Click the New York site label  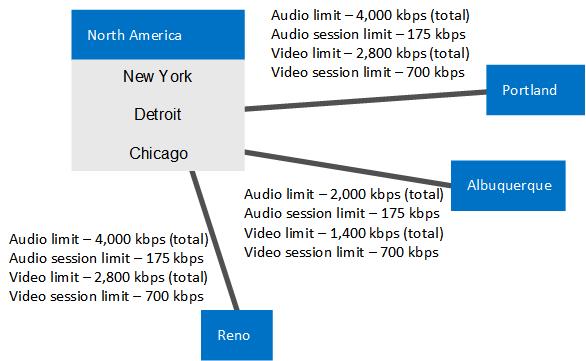[x=157, y=76]
